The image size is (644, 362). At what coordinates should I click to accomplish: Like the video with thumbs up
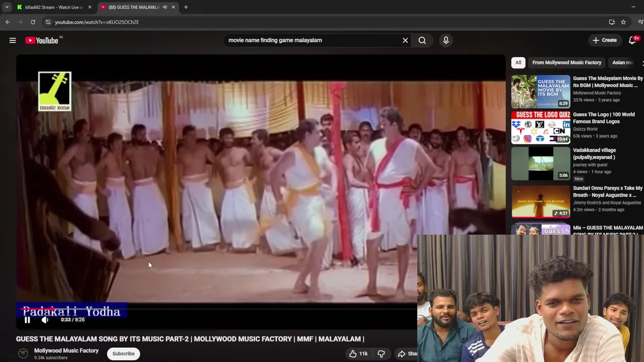coord(358,354)
